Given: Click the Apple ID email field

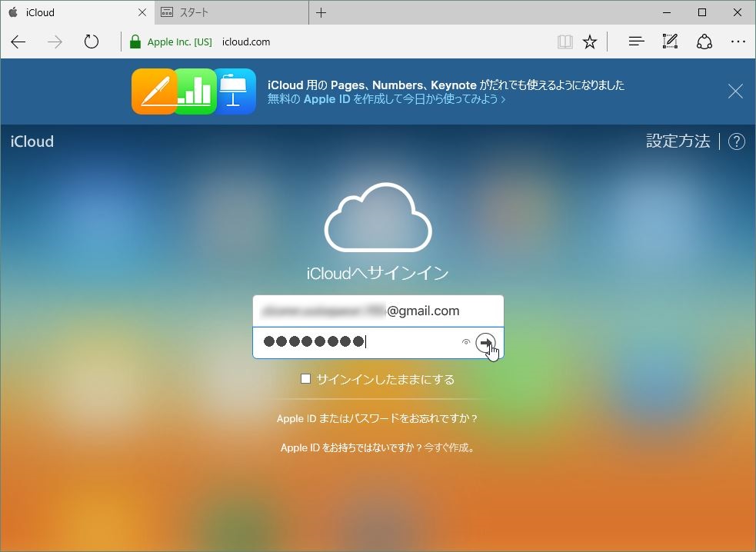Looking at the screenshot, I should 378,311.
